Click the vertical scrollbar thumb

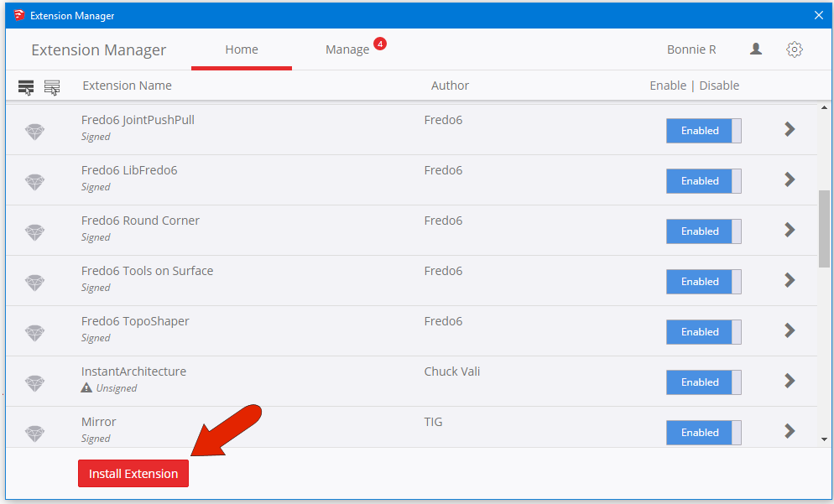pos(824,229)
